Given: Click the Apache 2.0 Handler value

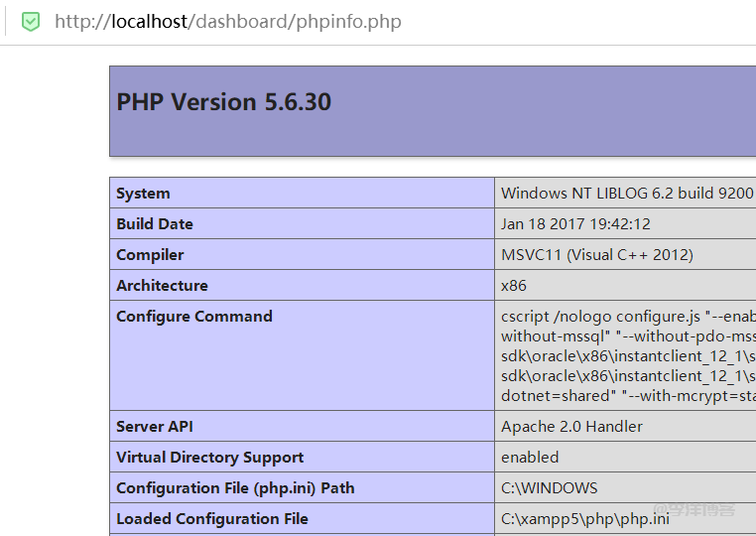Looking at the screenshot, I should pos(571,427).
